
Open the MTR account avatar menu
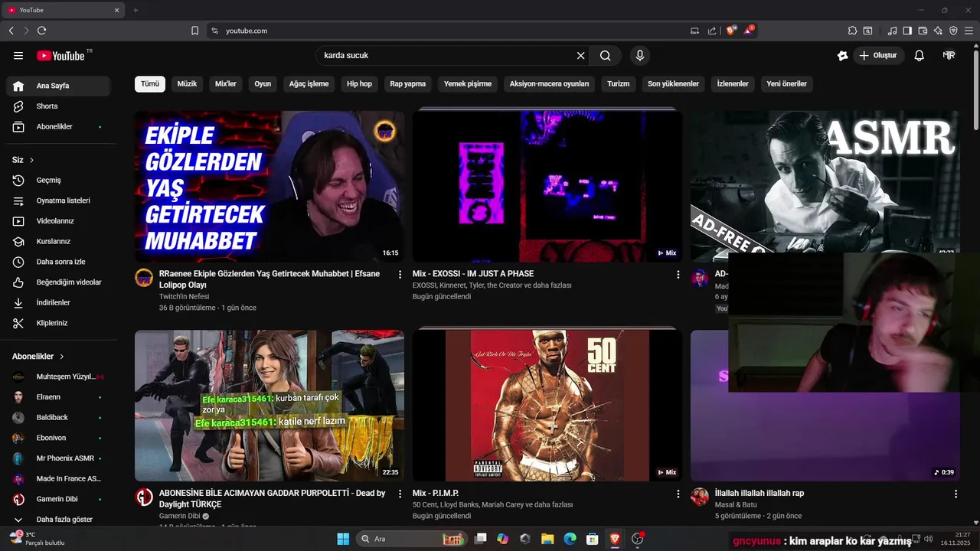click(x=949, y=56)
